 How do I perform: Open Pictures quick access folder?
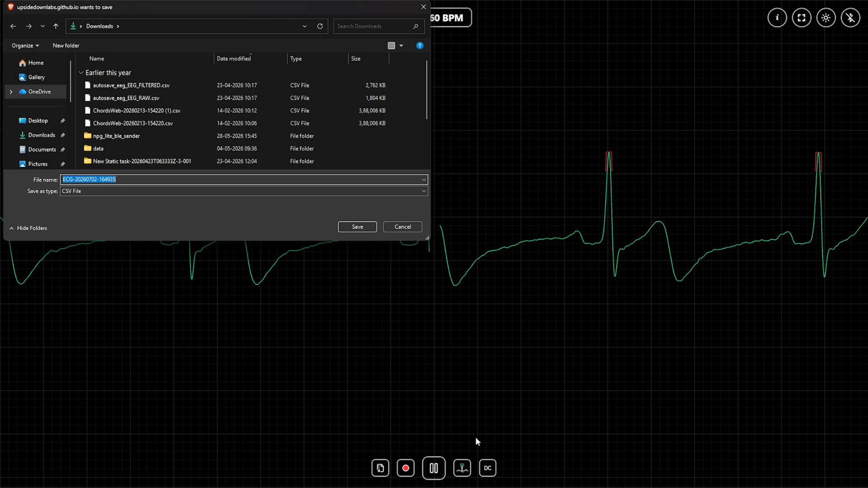(38, 164)
